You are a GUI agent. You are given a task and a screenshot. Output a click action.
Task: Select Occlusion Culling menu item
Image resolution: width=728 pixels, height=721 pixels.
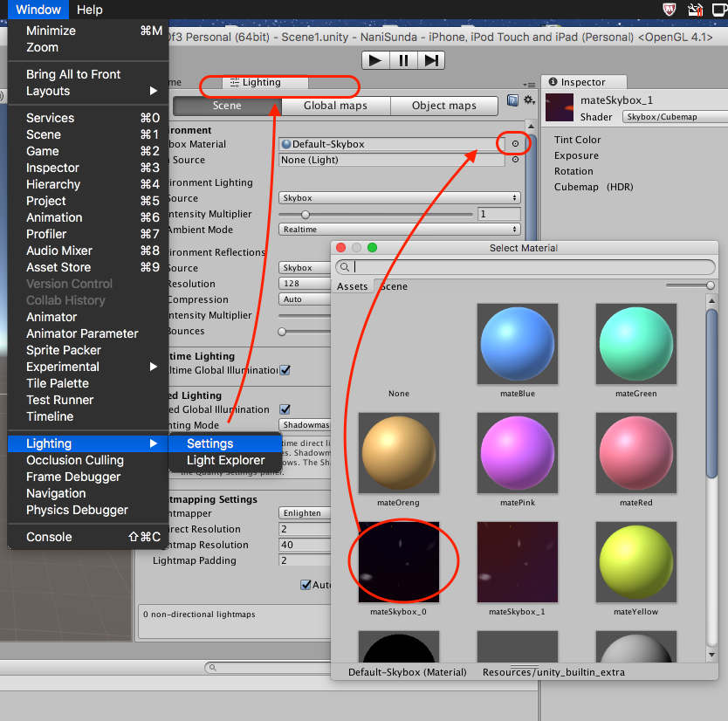pyautogui.click(x=88, y=460)
